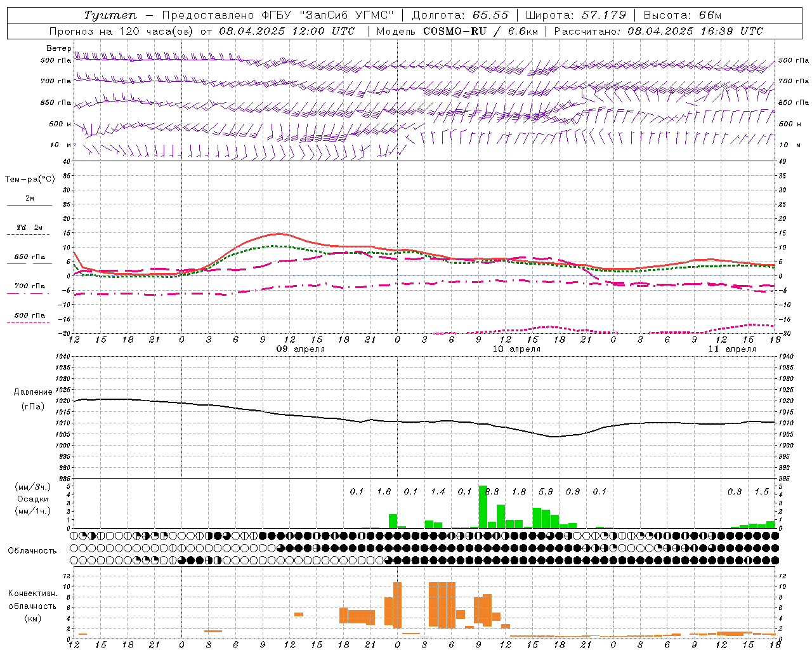Click "Прогноз на 120 часа(ов)" forecast text
The height and width of the screenshot is (650, 812).
tap(122, 31)
